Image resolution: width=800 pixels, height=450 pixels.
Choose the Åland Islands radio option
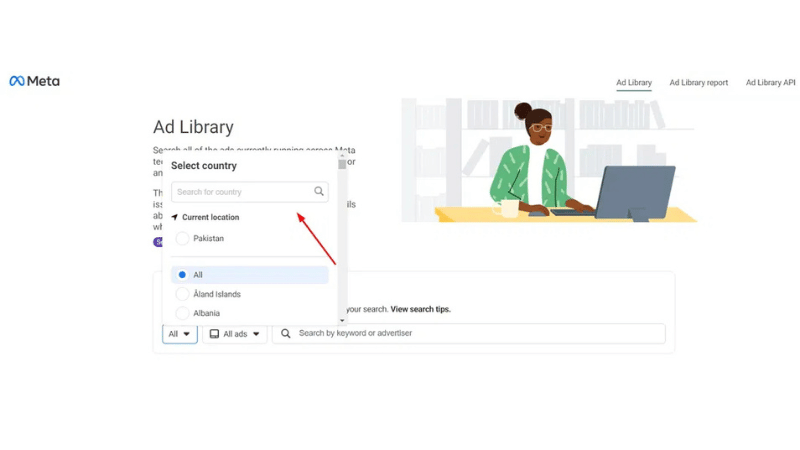click(x=182, y=294)
